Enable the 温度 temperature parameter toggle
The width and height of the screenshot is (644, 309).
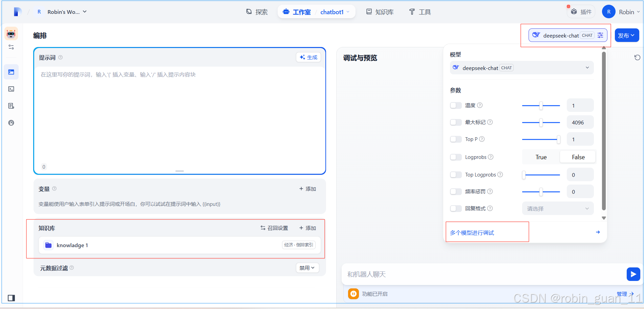456,105
